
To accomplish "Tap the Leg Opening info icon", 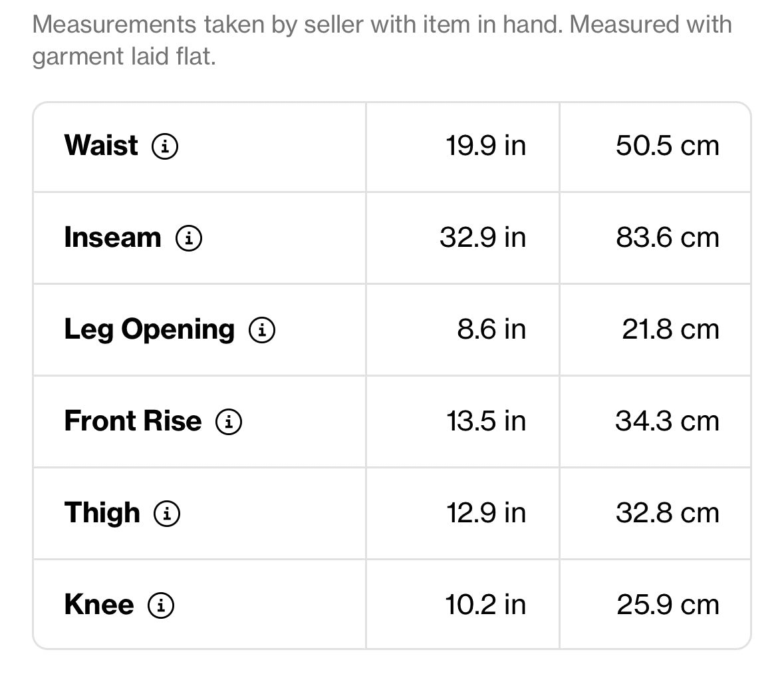I will click(262, 330).
